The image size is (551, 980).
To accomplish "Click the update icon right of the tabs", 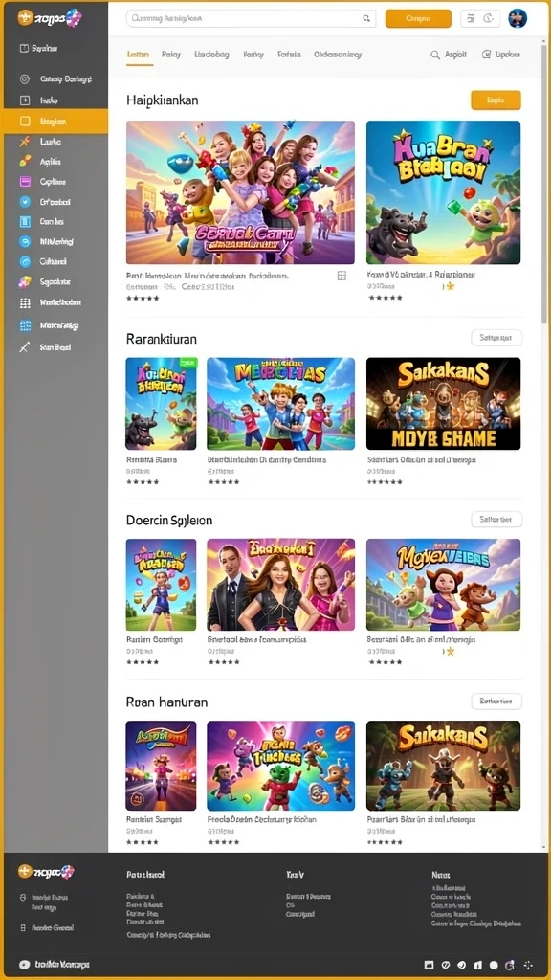I will (x=486, y=55).
